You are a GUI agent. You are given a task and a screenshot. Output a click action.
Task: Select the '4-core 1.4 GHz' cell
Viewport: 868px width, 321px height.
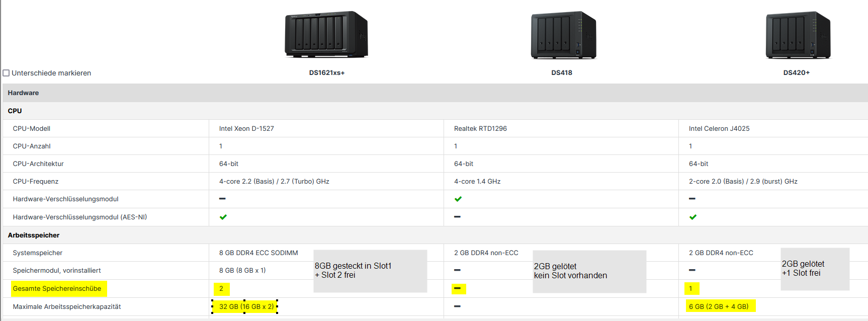[477, 182]
